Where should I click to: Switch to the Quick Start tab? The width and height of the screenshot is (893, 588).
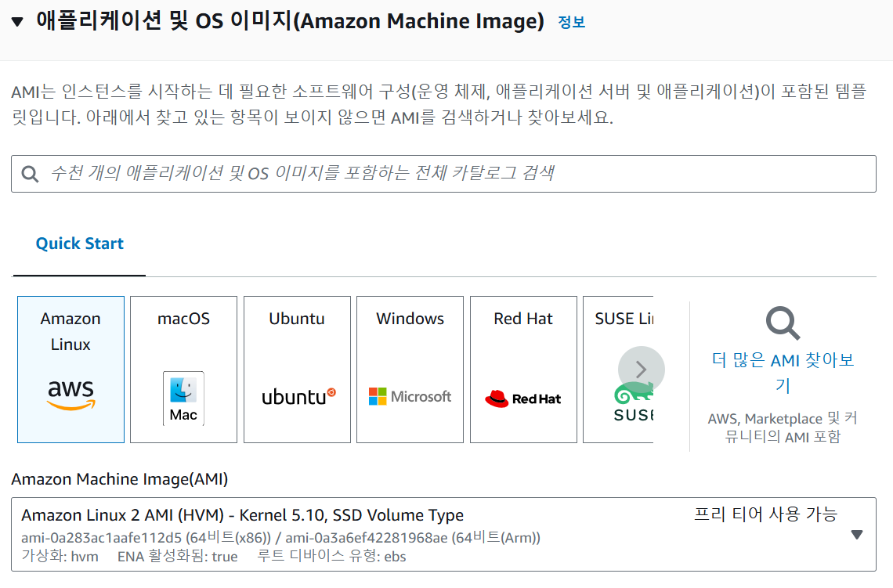click(x=80, y=243)
